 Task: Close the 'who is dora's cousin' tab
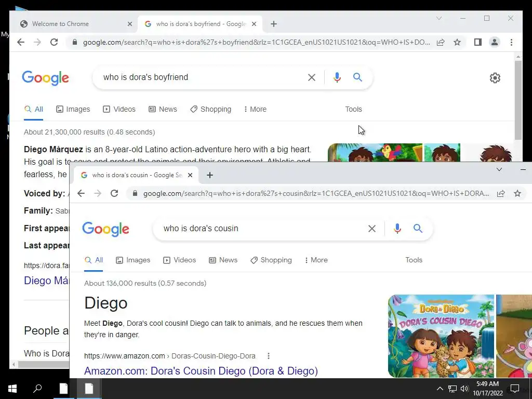(190, 175)
